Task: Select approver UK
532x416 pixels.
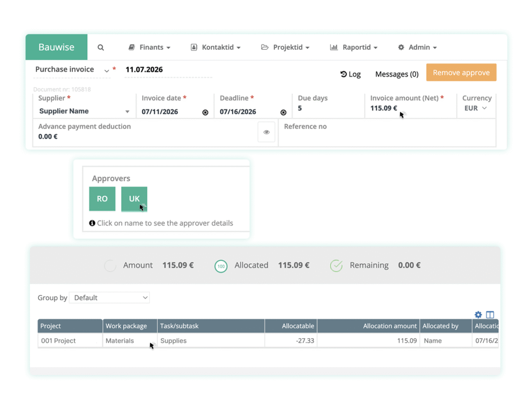Action: pyautogui.click(x=134, y=199)
